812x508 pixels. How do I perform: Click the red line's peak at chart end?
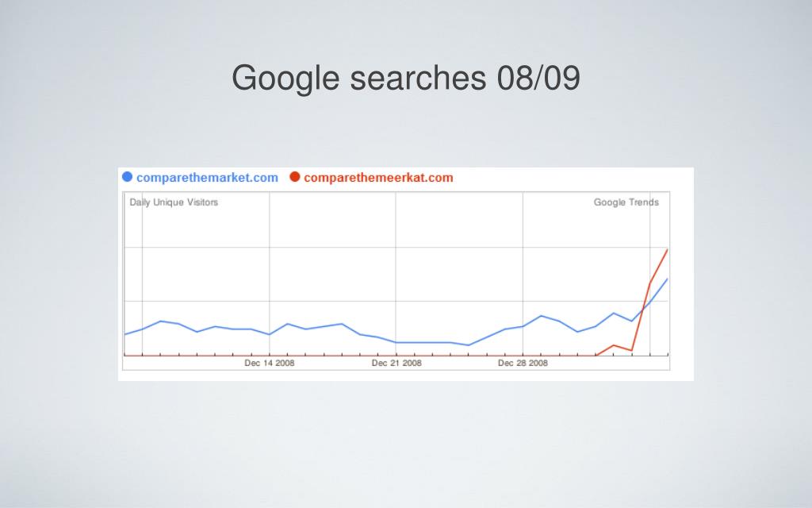click(x=667, y=250)
